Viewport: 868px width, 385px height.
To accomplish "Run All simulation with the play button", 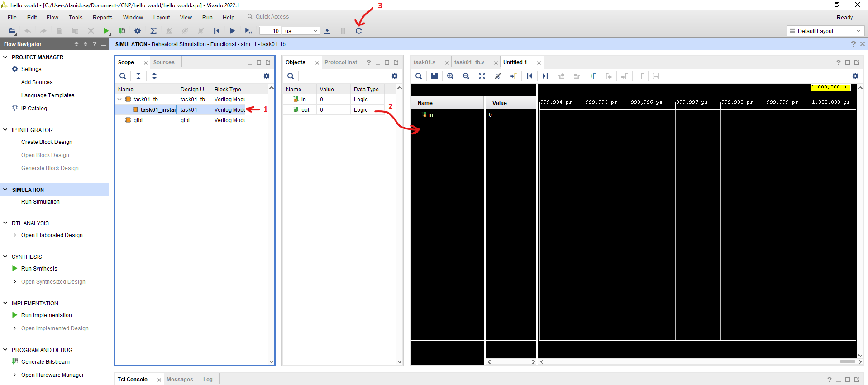I will [x=232, y=31].
